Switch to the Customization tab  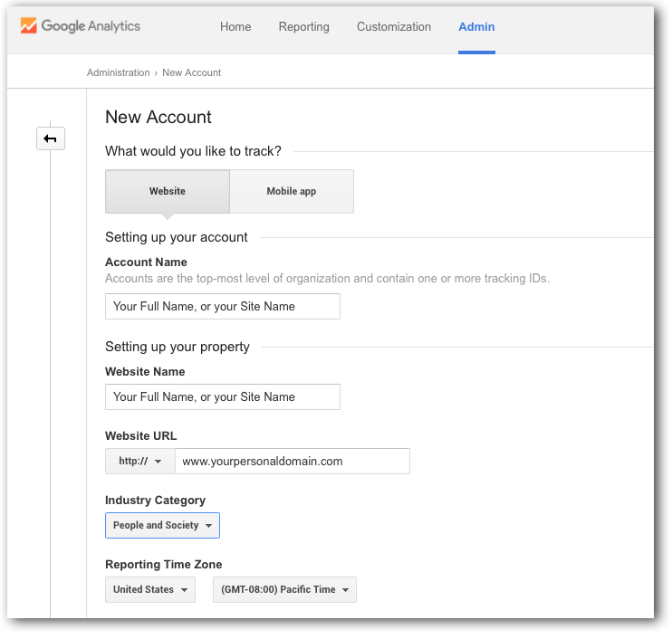[x=394, y=26]
